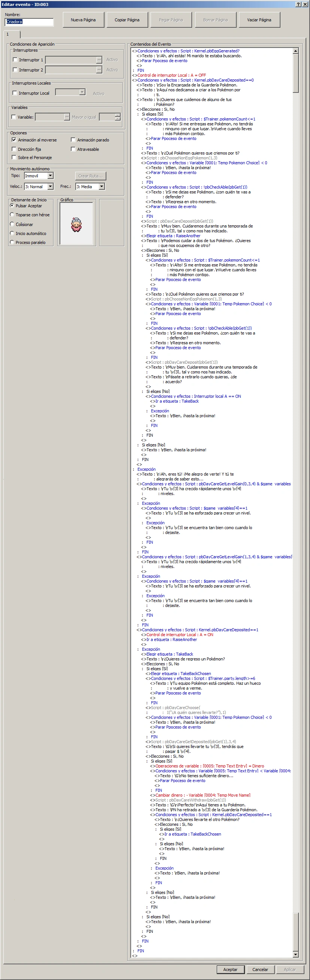
Task: Click the scroll up arrow in event contents
Action: 295,51
